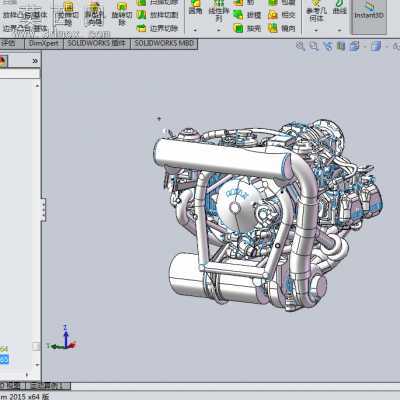Click the Previous View icon

[328, 46]
